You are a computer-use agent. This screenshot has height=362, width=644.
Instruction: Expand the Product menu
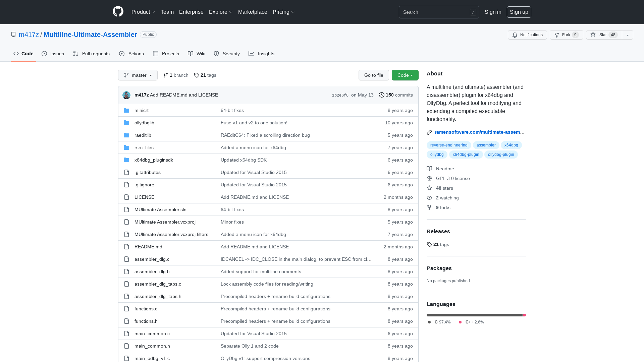143,12
